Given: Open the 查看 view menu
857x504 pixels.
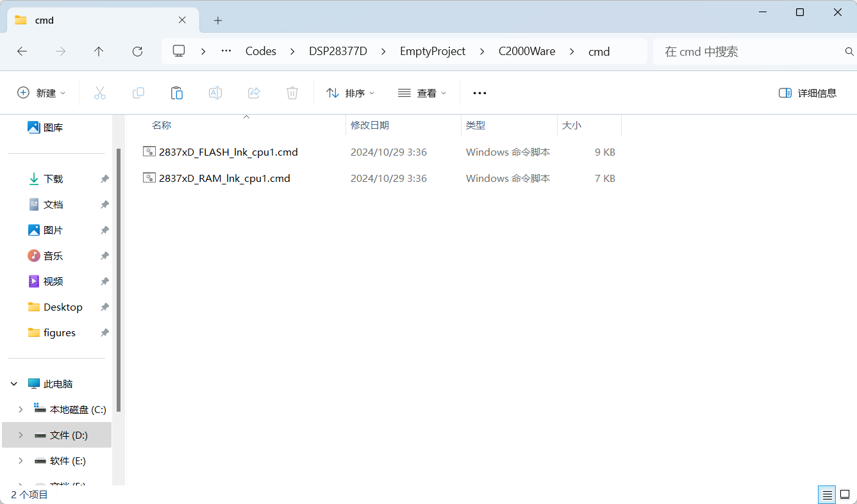Looking at the screenshot, I should (422, 93).
